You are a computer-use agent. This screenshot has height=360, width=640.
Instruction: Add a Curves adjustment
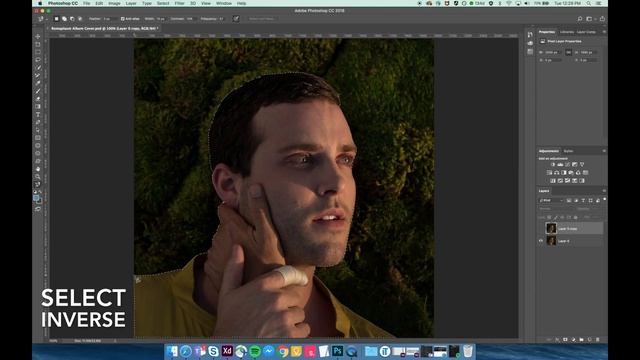568,164
